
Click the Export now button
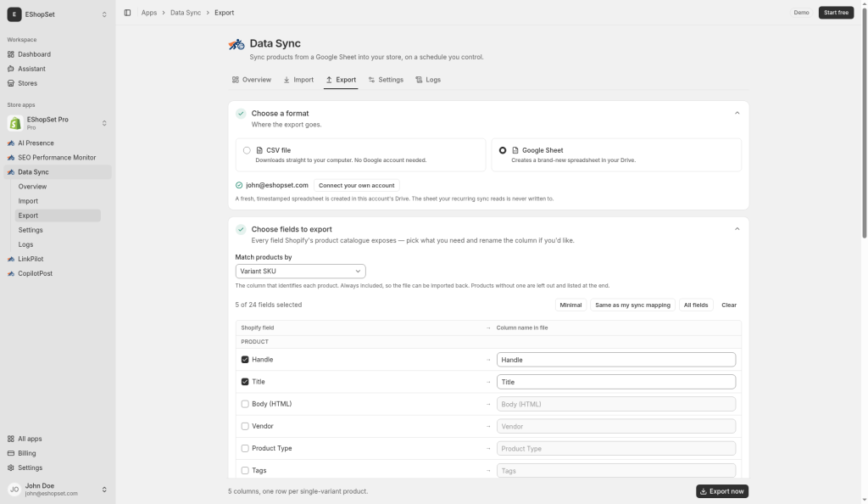point(722,491)
